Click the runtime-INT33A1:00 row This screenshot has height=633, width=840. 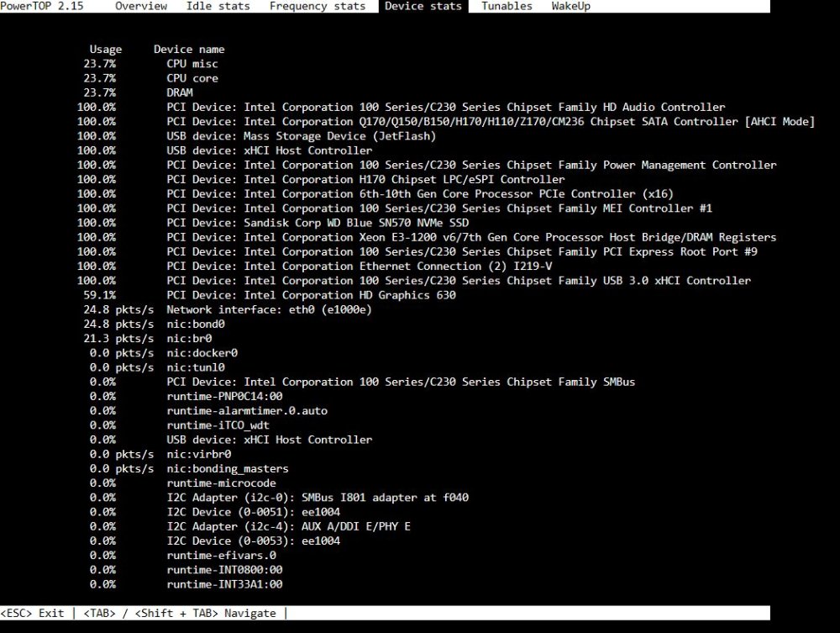[186, 585]
